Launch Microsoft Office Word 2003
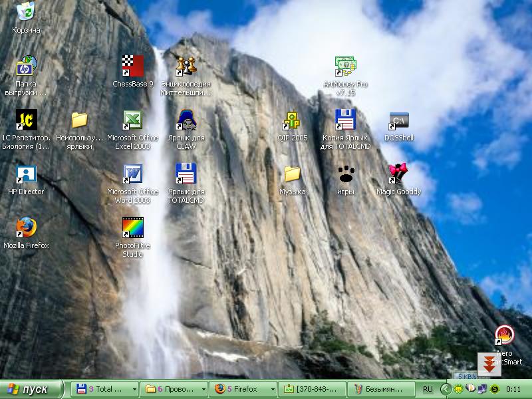The height and width of the screenshot is (399, 532). coord(132,174)
